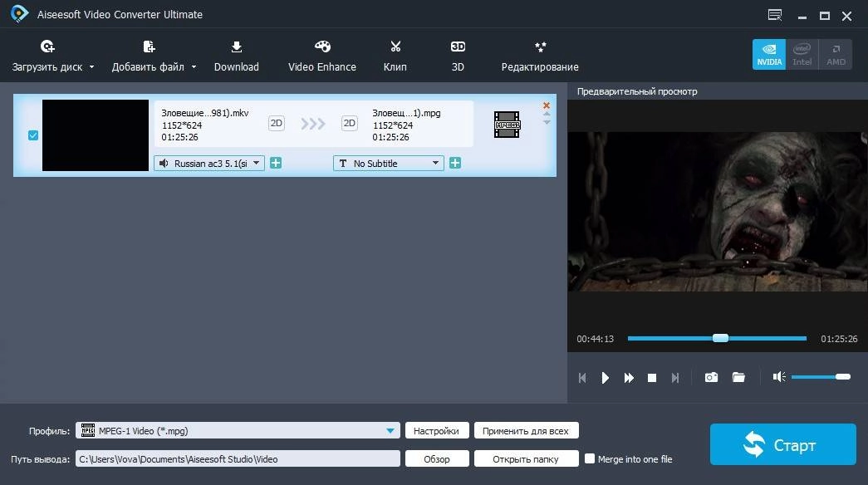
Task: Open the Russian ac3 5.1 audio track dropdown
Action: point(209,164)
